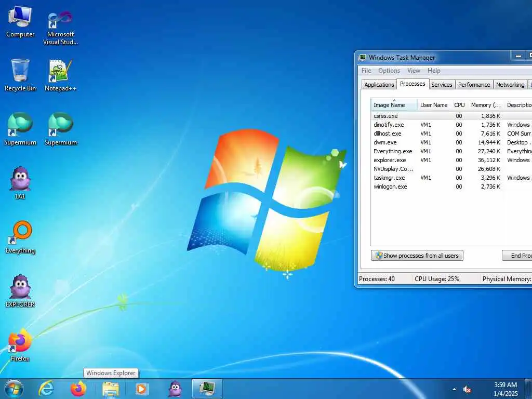Screen dimensions: 532x399
Task: Click the purple gorilla taskbar icon
Action: point(175,389)
